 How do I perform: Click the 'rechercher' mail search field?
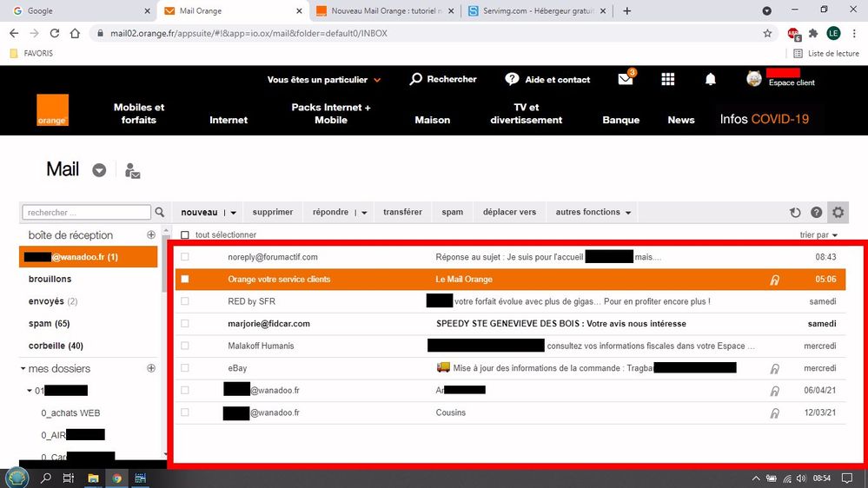(86, 212)
